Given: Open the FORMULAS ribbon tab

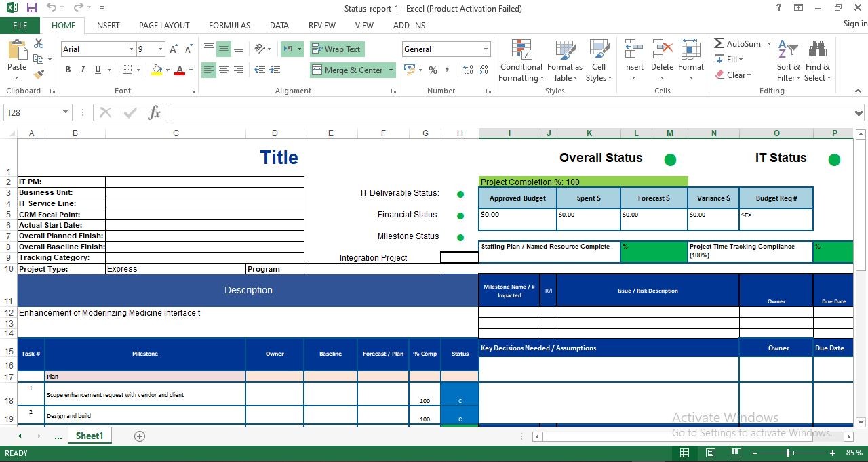Looking at the screenshot, I should pyautogui.click(x=229, y=25).
